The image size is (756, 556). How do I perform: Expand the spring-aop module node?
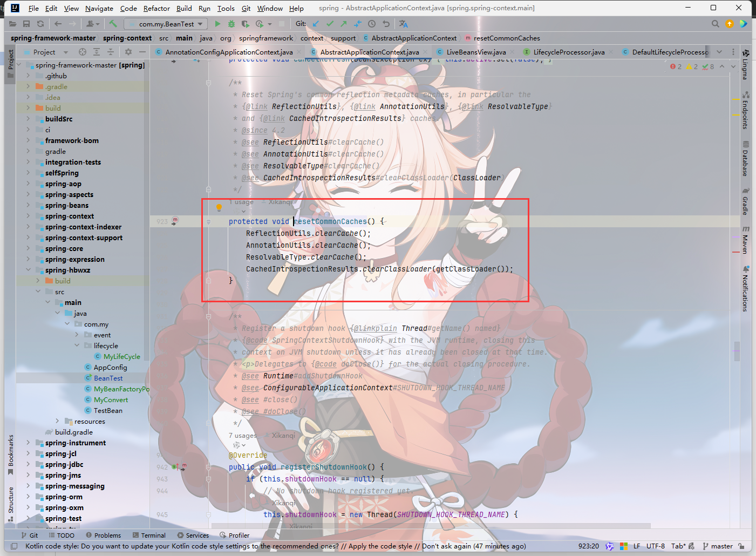tap(28, 184)
